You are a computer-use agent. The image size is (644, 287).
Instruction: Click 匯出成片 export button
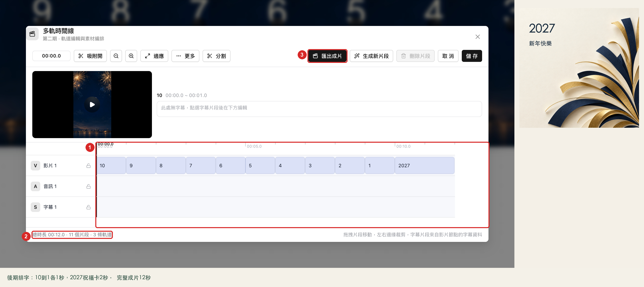(327, 56)
